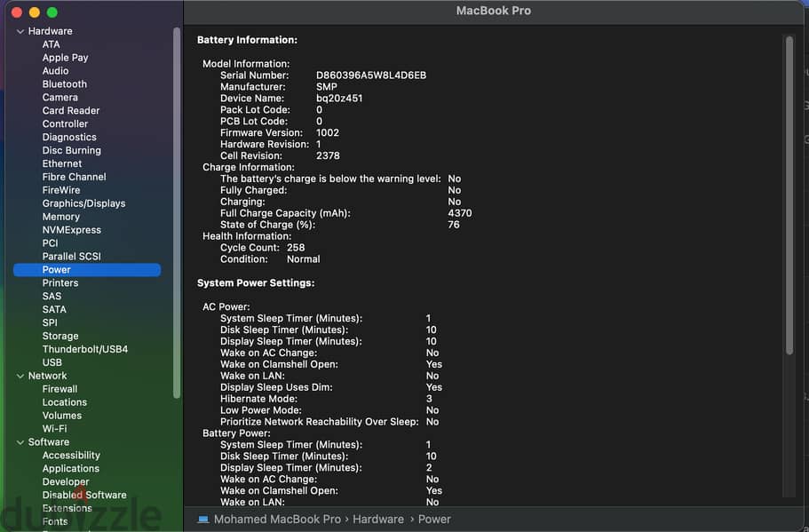Open Applications under Software

[x=71, y=469]
